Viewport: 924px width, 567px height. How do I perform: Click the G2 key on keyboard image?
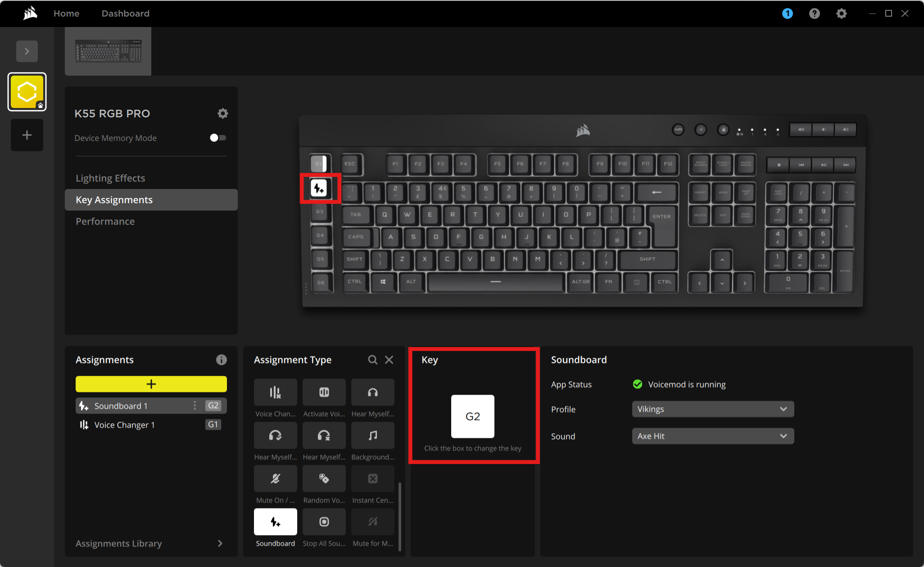(319, 188)
